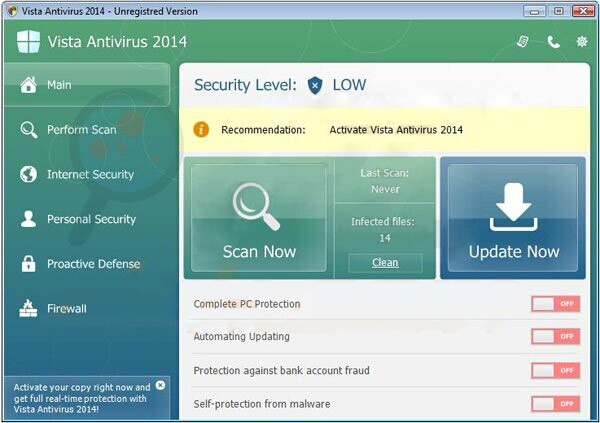Image resolution: width=600 pixels, height=423 pixels.
Task: Open settings via the gear icon
Action: click(x=582, y=41)
